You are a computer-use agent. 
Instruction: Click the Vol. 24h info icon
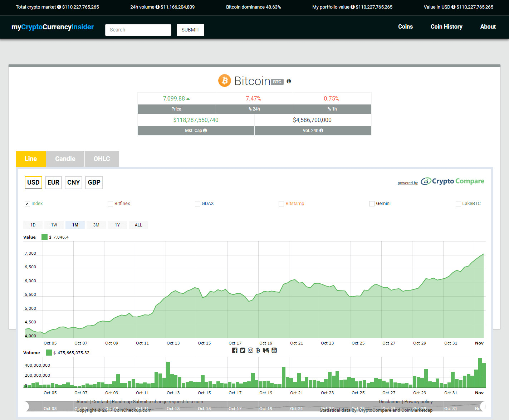[x=321, y=131]
